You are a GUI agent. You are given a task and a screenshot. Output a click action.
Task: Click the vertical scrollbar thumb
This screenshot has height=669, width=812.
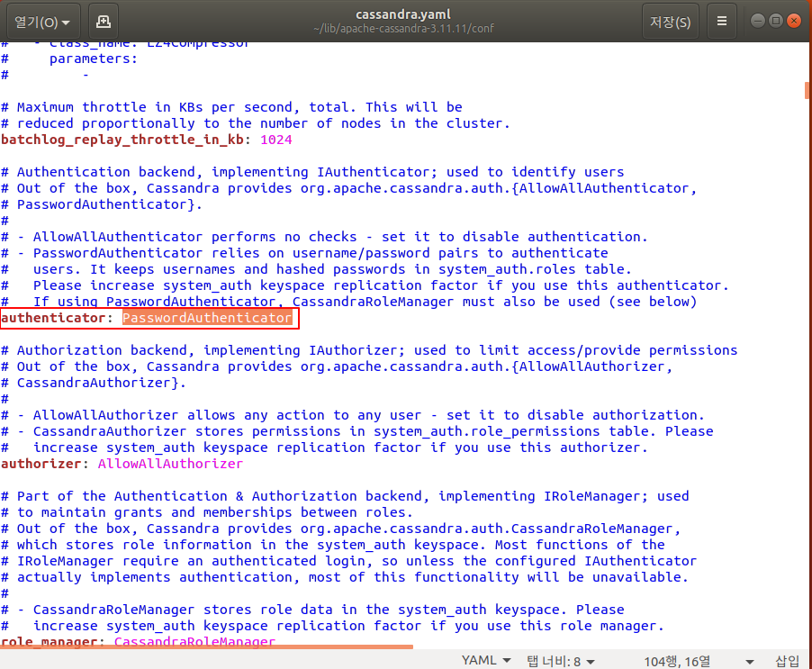coord(807,90)
